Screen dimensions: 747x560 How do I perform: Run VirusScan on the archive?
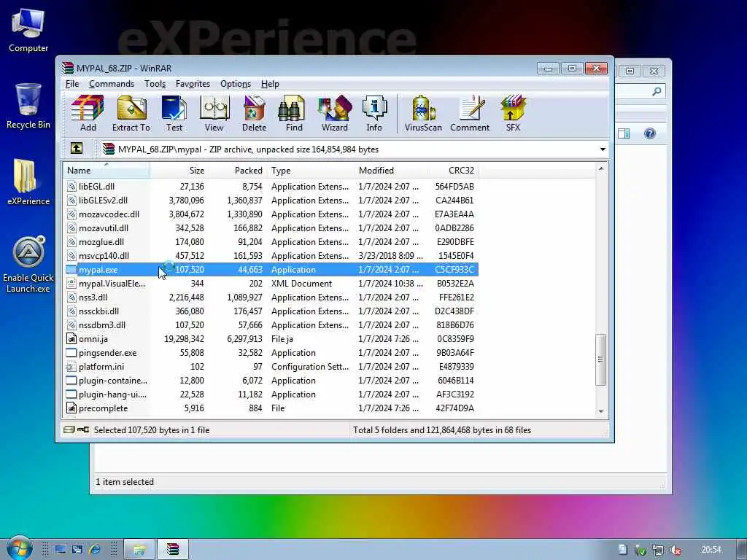pos(423,114)
